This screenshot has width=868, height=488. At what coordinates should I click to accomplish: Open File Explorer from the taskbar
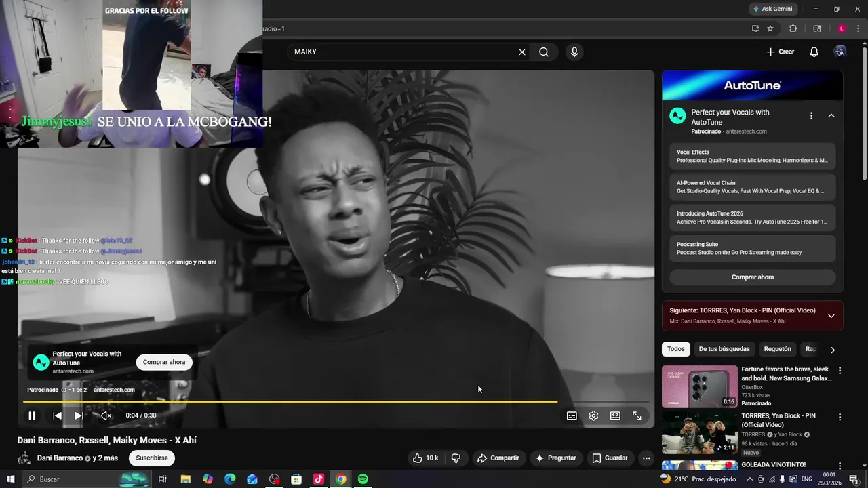pos(185,479)
